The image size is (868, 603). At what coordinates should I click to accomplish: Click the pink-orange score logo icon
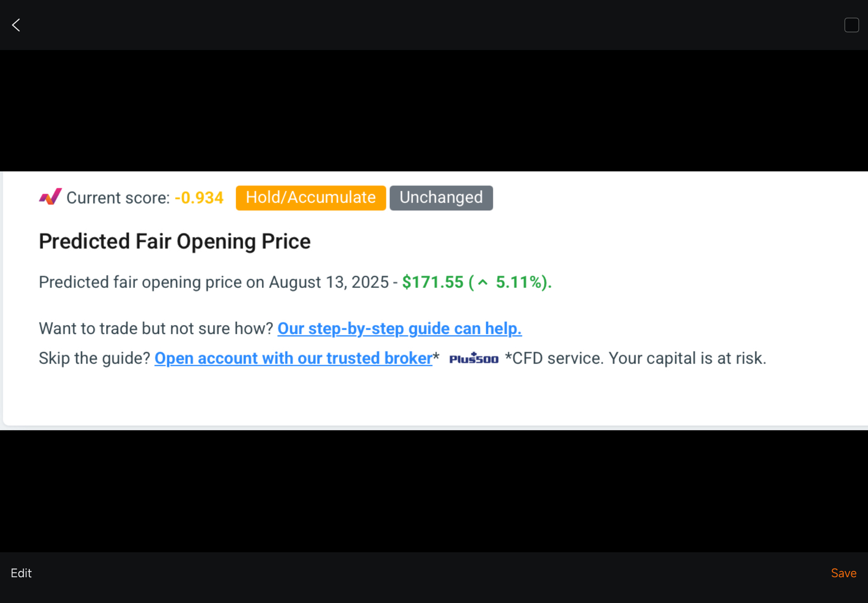pos(50,197)
